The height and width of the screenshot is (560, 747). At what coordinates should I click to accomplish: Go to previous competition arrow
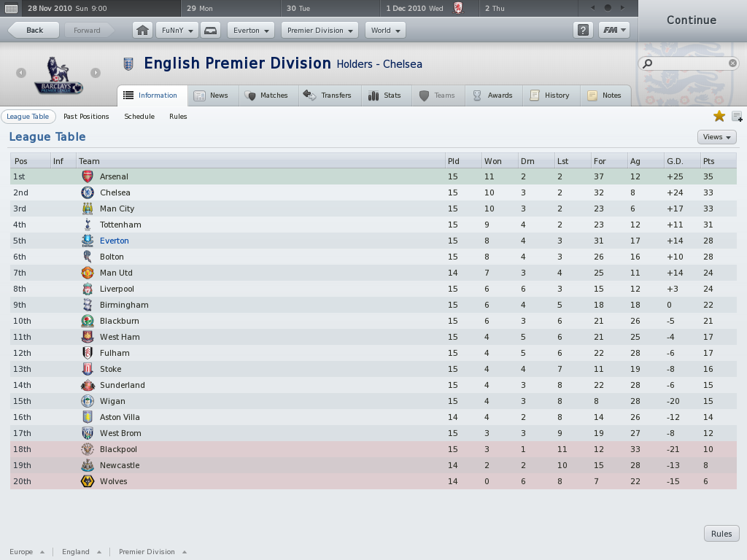pyautogui.click(x=21, y=73)
